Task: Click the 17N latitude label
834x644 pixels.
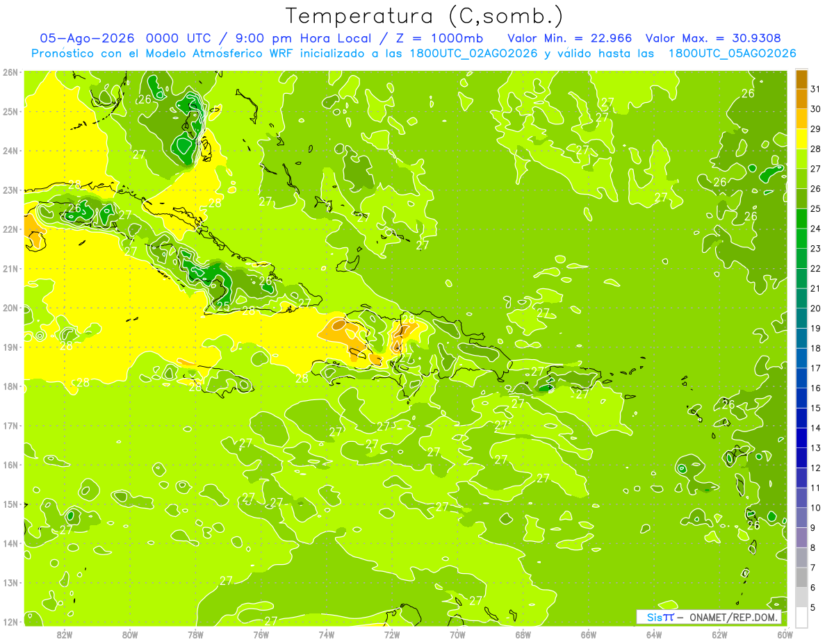Action: click(10, 425)
